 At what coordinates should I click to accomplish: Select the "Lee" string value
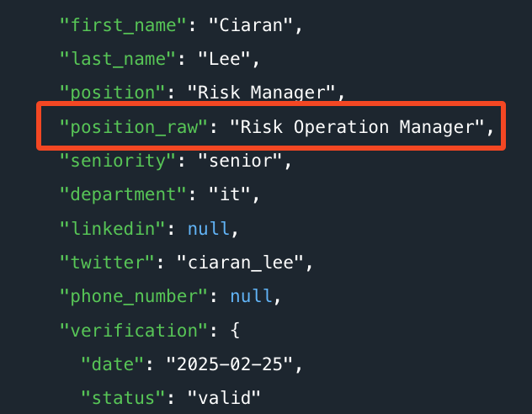click(x=224, y=60)
